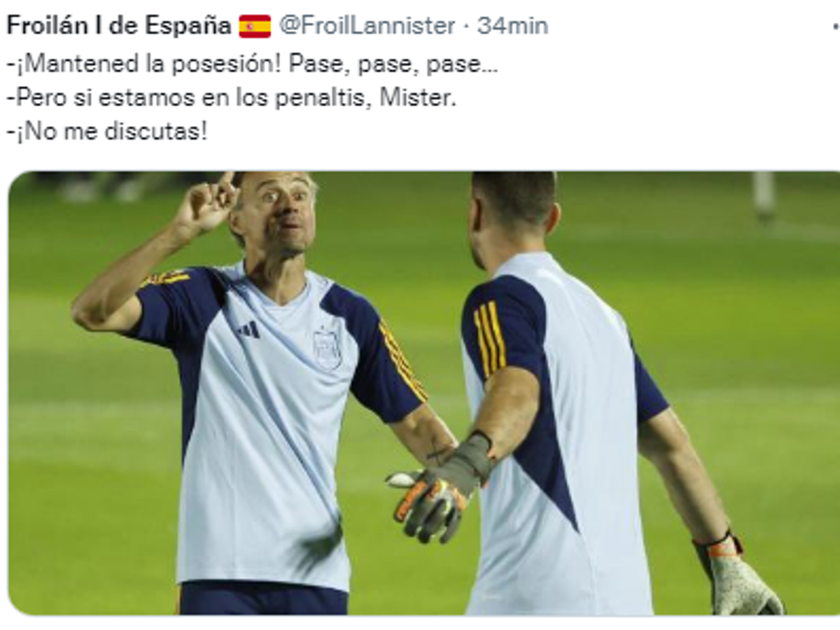
Task: Click the navy shorts of the gesturing man
Action: click(263, 597)
